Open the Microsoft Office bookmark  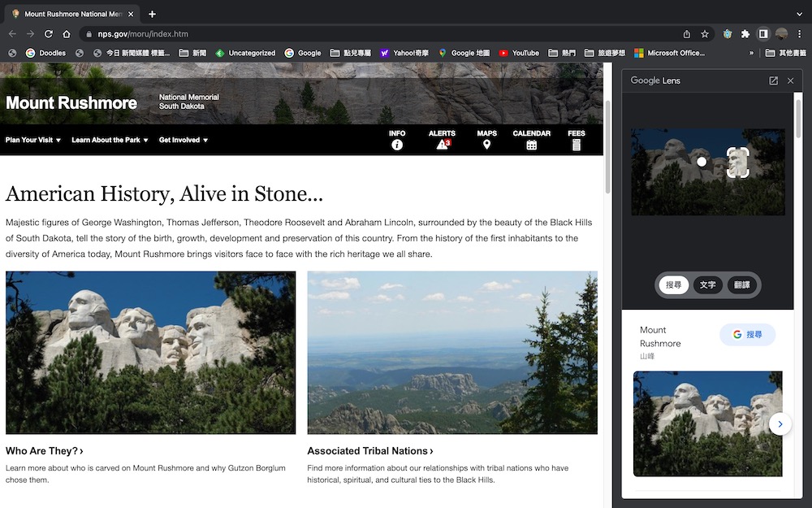click(670, 53)
